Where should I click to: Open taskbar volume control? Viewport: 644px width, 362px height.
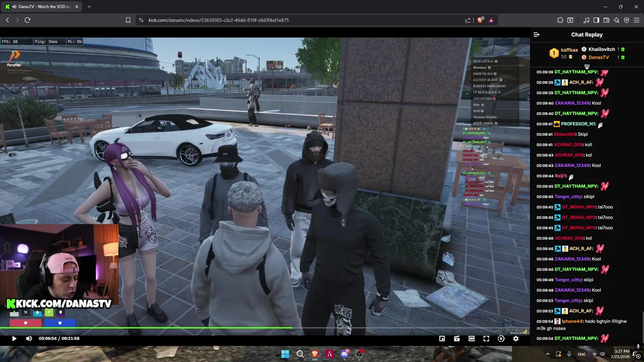602,354
